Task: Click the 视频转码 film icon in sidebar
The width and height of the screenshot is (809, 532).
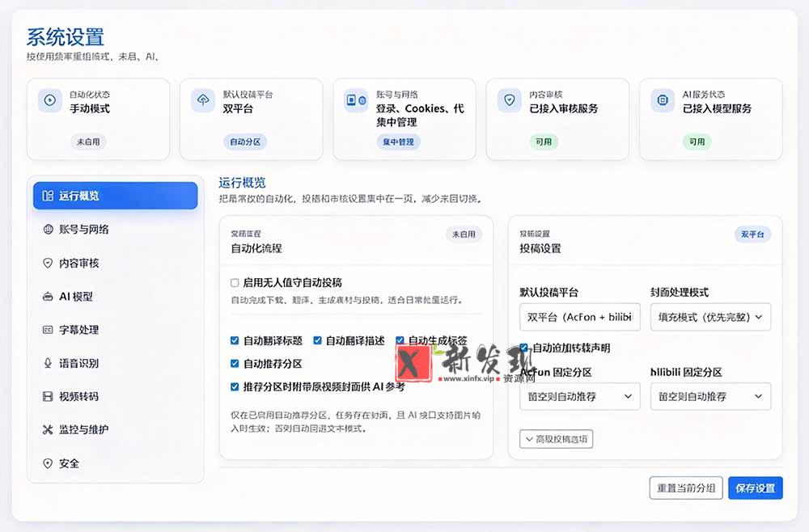Action: tap(48, 396)
